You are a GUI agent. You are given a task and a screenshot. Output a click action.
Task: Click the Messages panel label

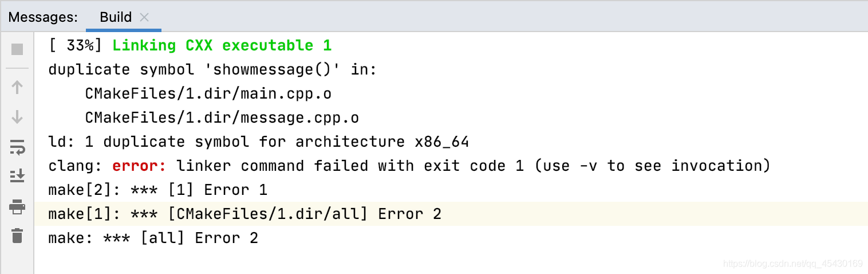point(43,17)
